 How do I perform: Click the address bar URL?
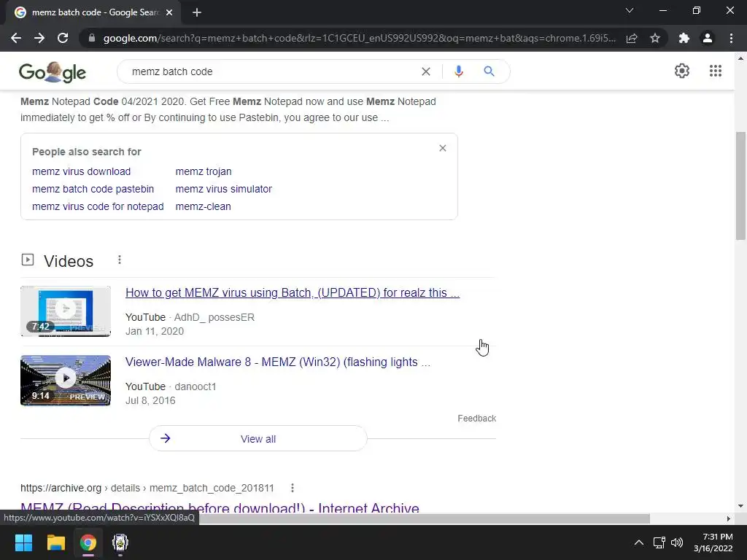(x=359, y=38)
